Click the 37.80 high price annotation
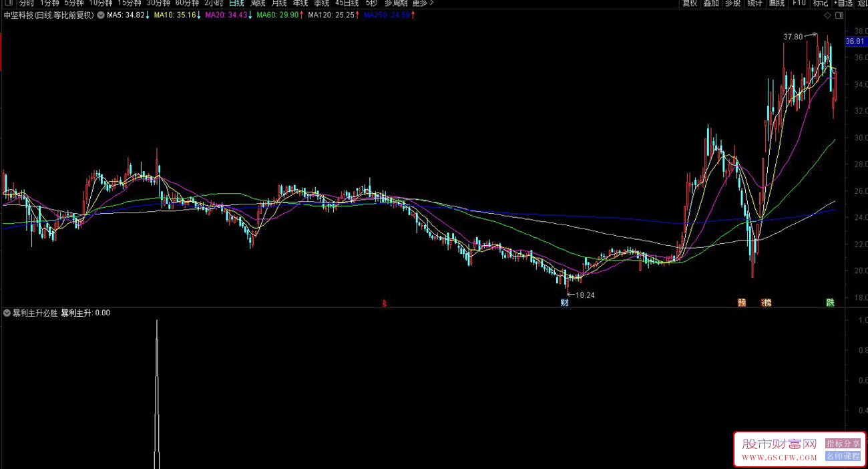Viewport: 868px width, 469px height. click(x=793, y=37)
